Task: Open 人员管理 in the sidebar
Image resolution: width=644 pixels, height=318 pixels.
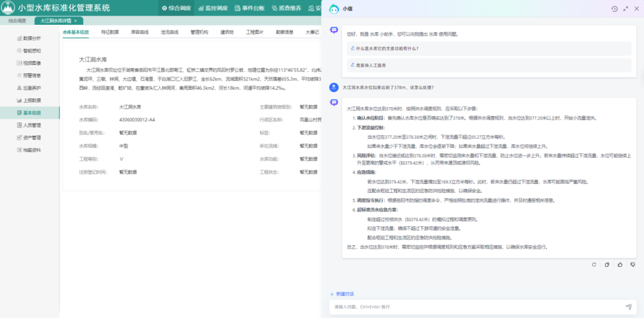Action: (x=29, y=125)
